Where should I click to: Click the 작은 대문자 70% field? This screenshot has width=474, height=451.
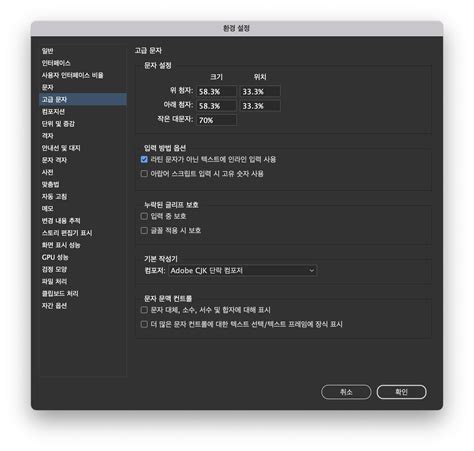coord(216,120)
